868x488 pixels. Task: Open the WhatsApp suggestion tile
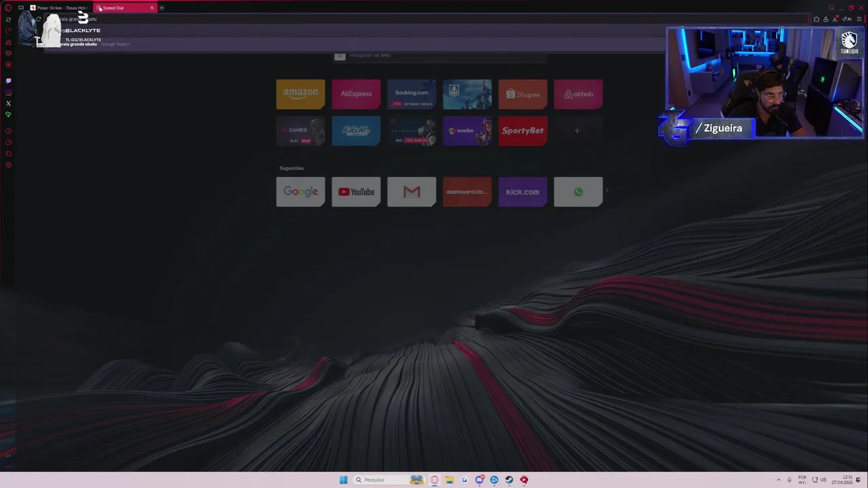click(x=578, y=192)
